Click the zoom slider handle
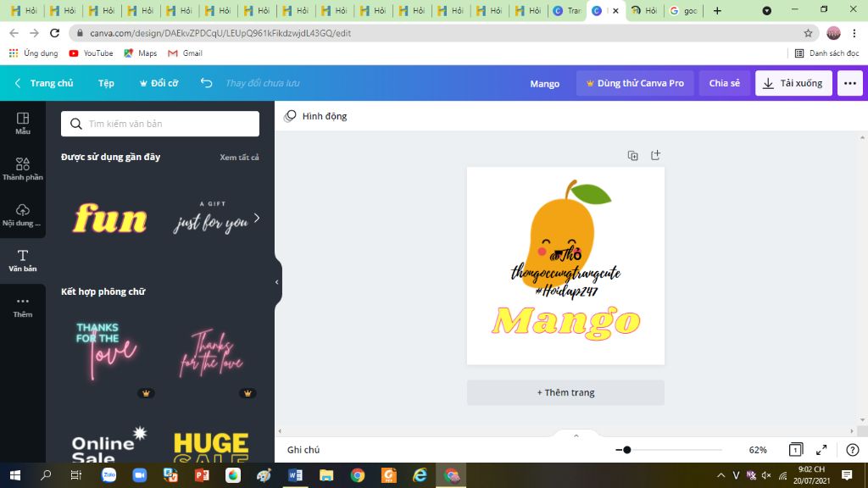Screen dimensions: 868x488 626,450
